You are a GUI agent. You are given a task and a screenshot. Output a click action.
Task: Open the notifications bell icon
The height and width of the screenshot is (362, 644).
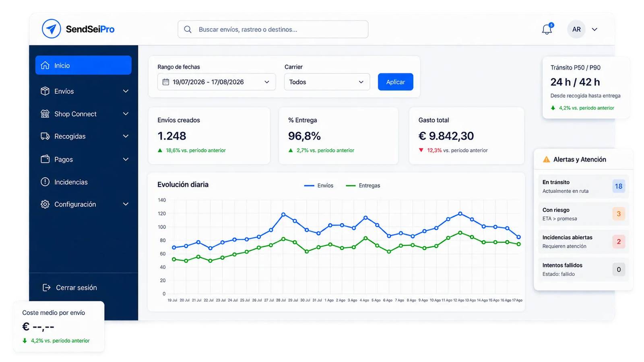tap(547, 29)
